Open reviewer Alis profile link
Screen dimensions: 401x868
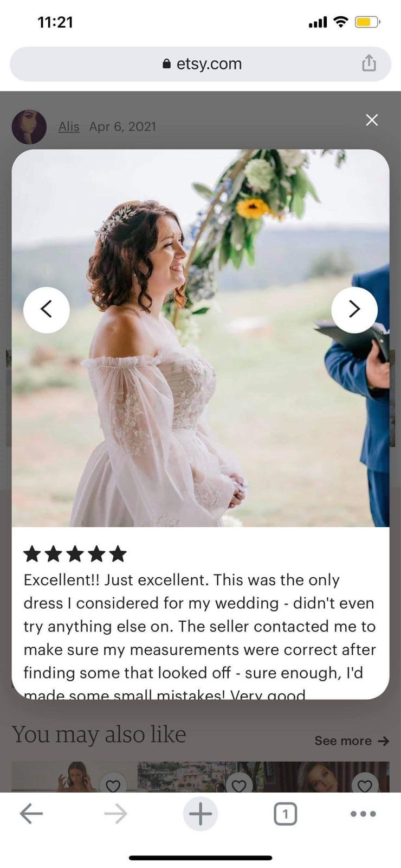coord(69,126)
